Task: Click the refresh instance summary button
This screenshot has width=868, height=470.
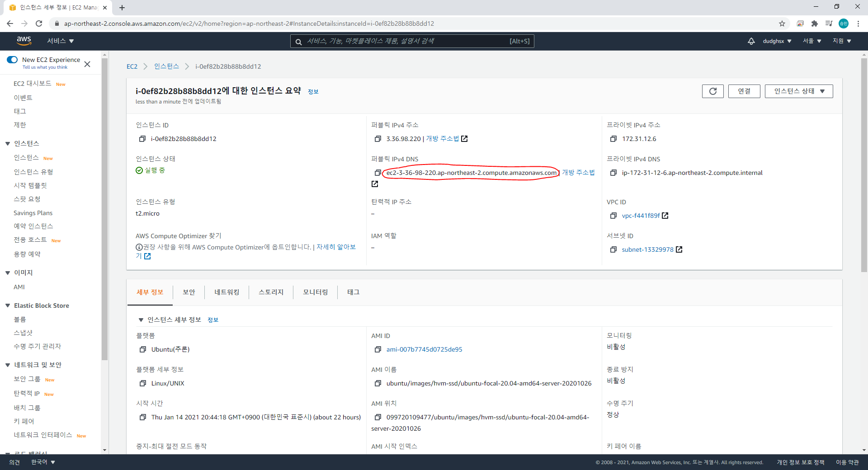Action: point(713,91)
